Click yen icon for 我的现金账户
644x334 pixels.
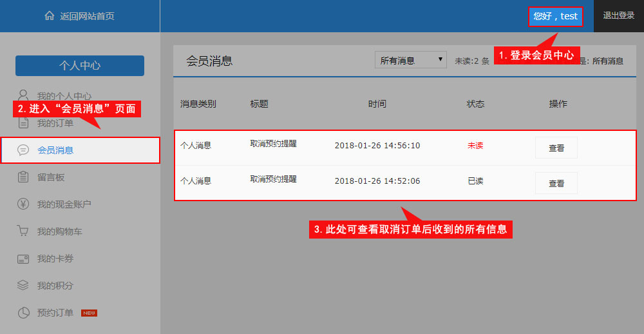(x=23, y=204)
